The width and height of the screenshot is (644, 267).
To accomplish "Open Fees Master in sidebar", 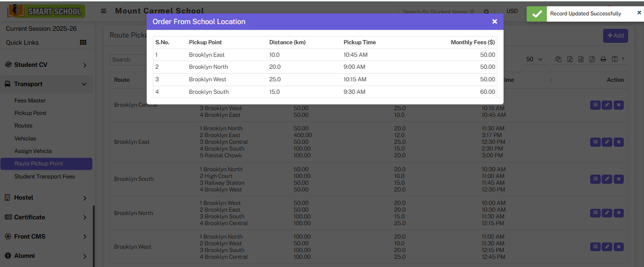I will [x=30, y=101].
